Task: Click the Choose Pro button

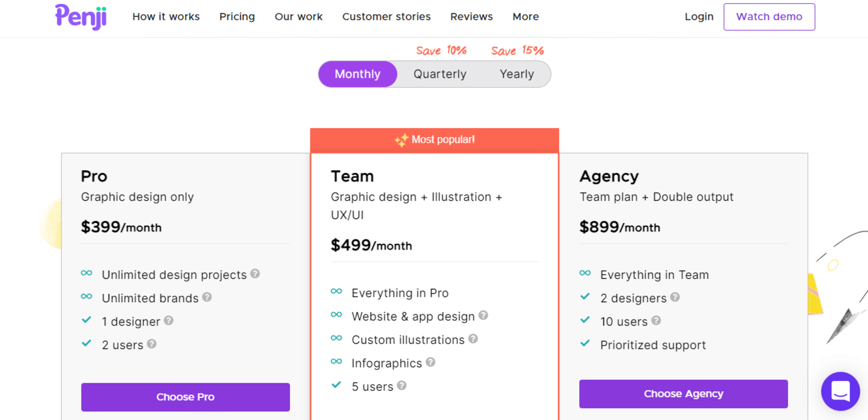Action: point(185,397)
